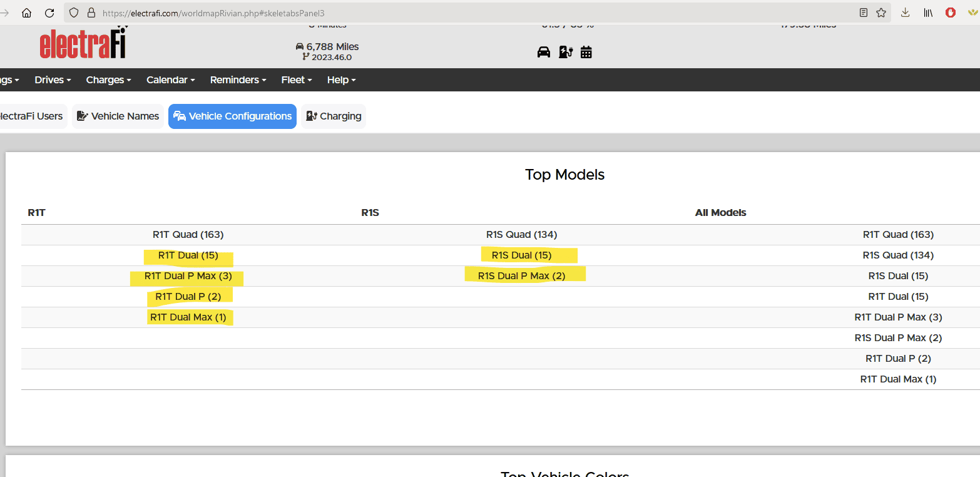Expand the Drives dropdown menu

point(53,80)
